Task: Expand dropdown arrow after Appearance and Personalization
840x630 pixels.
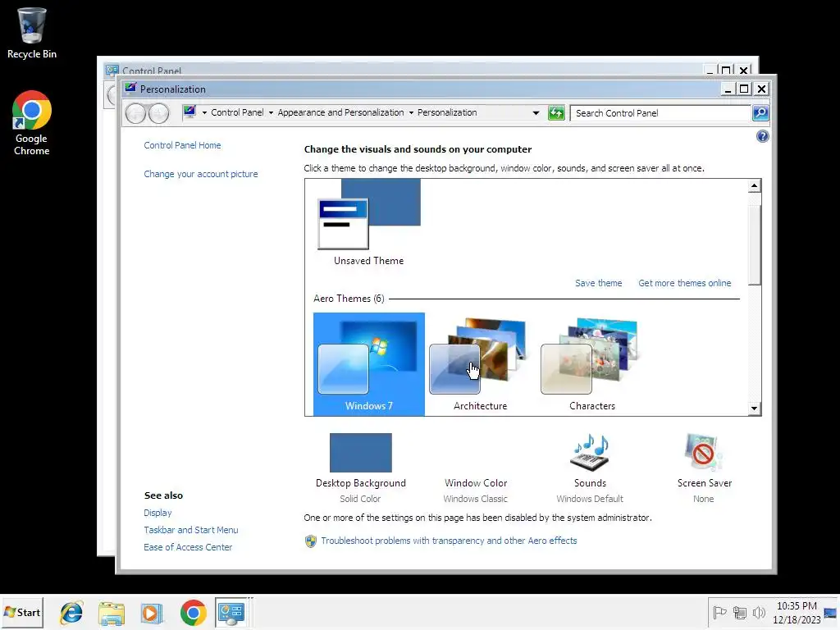Action: click(x=411, y=113)
